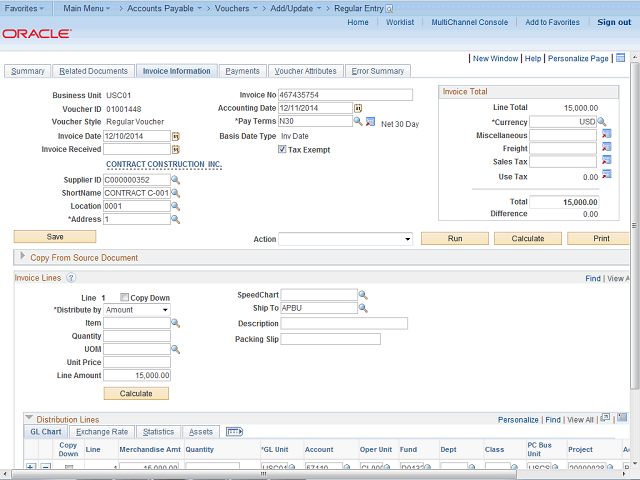The width and height of the screenshot is (640, 480).
Task: Open the Action dropdown
Action: pos(345,239)
